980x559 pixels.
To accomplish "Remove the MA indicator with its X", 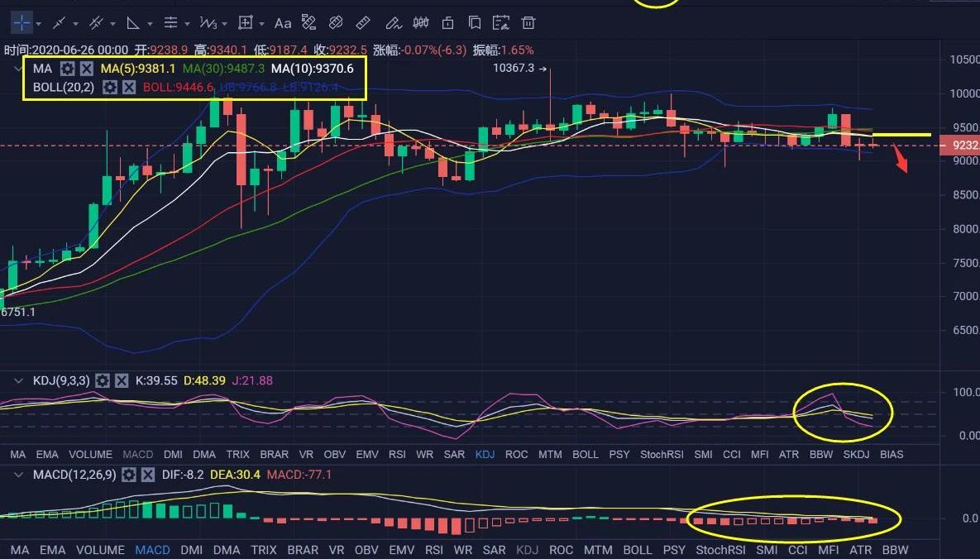I will [87, 69].
